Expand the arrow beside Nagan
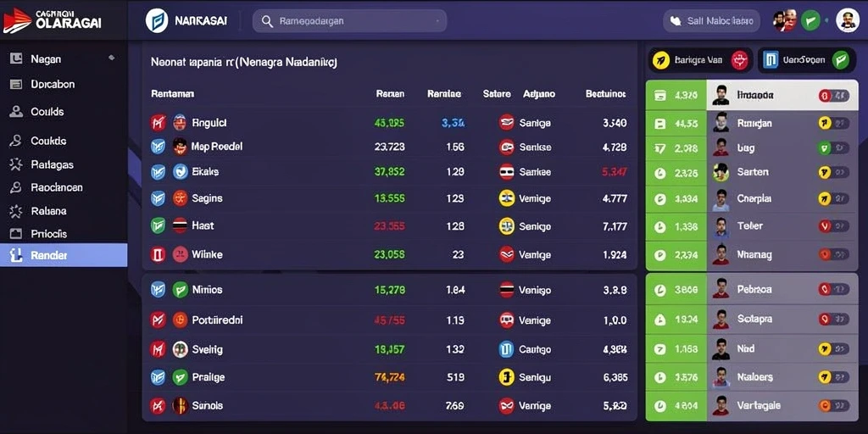The width and height of the screenshot is (868, 434). click(x=111, y=57)
